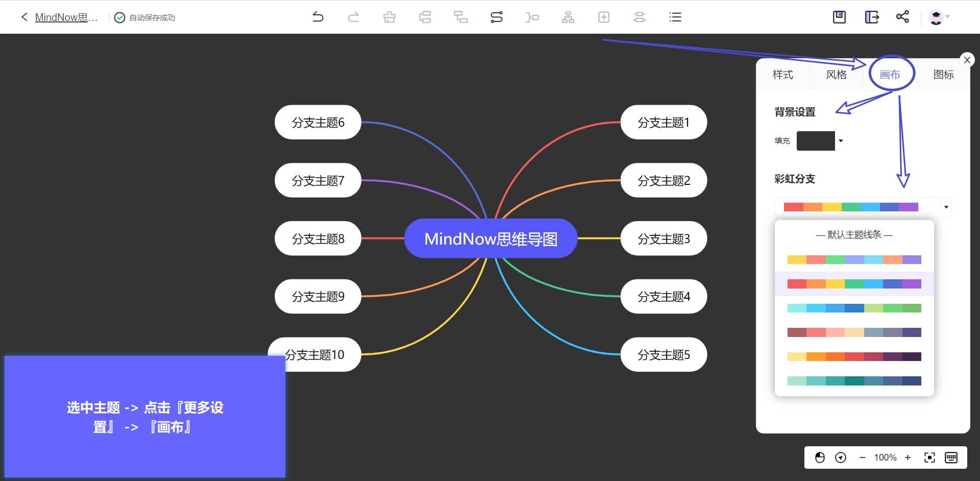Click the alignment toolbar icon
The width and height of the screenshot is (980, 481).
click(x=640, y=17)
